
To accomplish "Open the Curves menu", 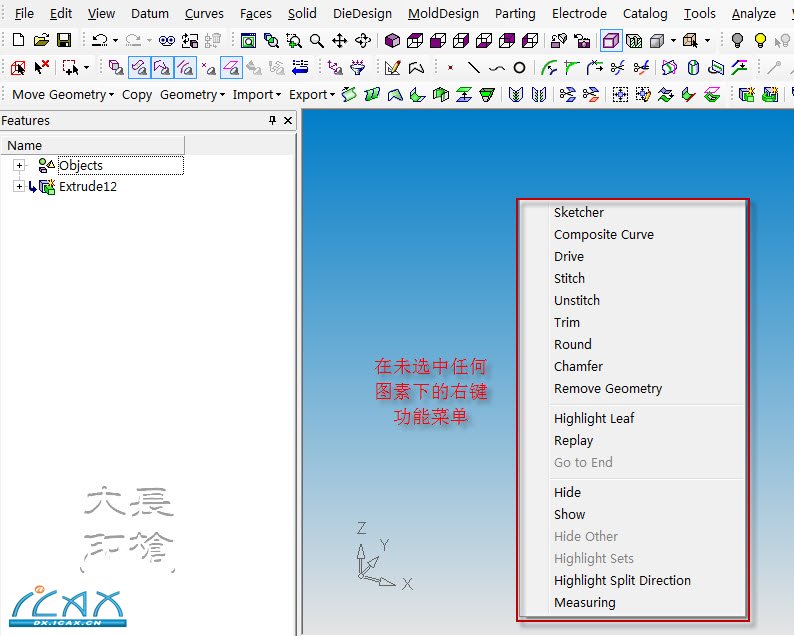I will pos(204,13).
